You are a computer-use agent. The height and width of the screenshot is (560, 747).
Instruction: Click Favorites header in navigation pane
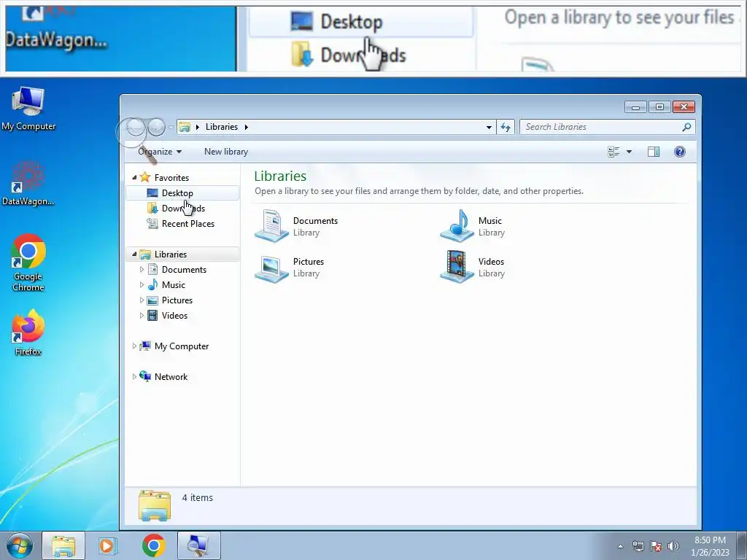pyautogui.click(x=182, y=178)
